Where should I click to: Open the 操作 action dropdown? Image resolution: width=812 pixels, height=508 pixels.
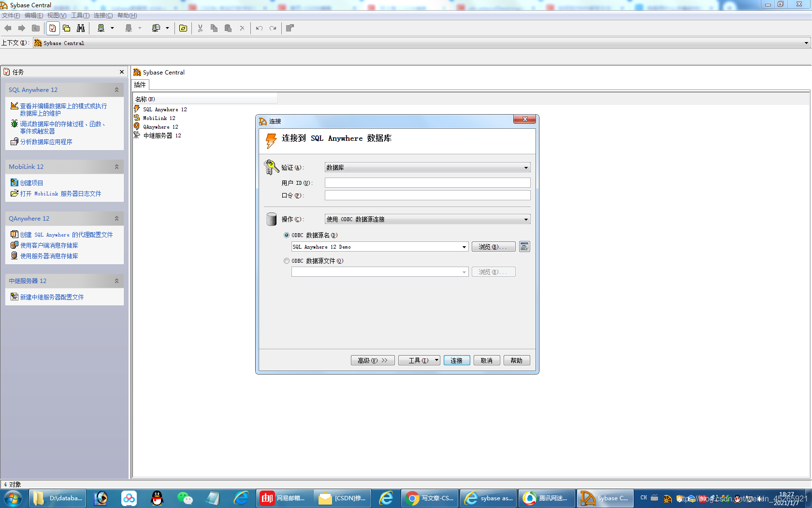click(427, 219)
